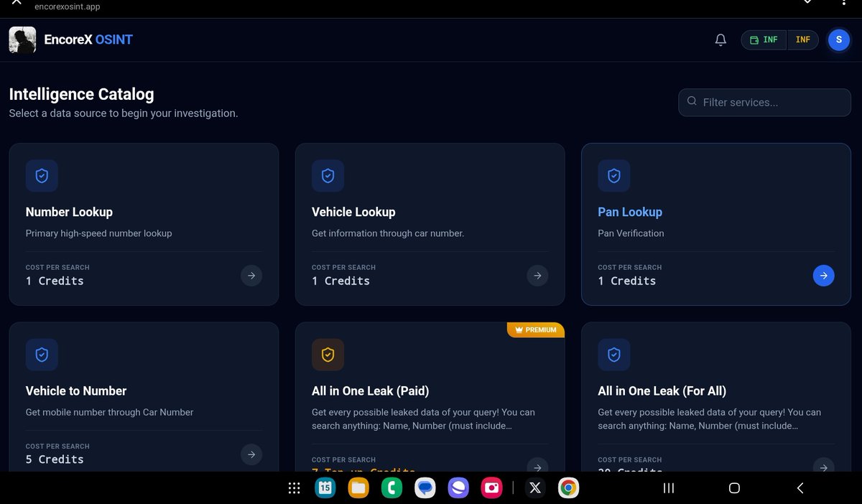Select the Vehicle Lookup card title

[353, 212]
